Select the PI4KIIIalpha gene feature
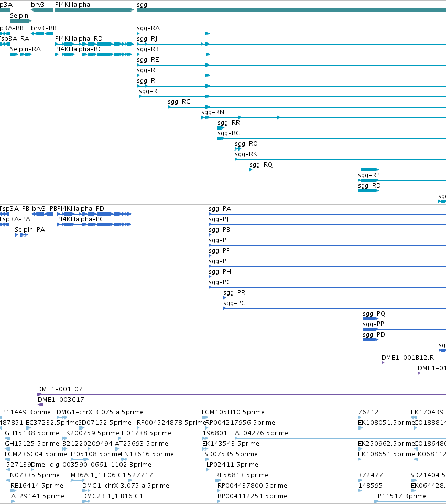 [x=94, y=10]
